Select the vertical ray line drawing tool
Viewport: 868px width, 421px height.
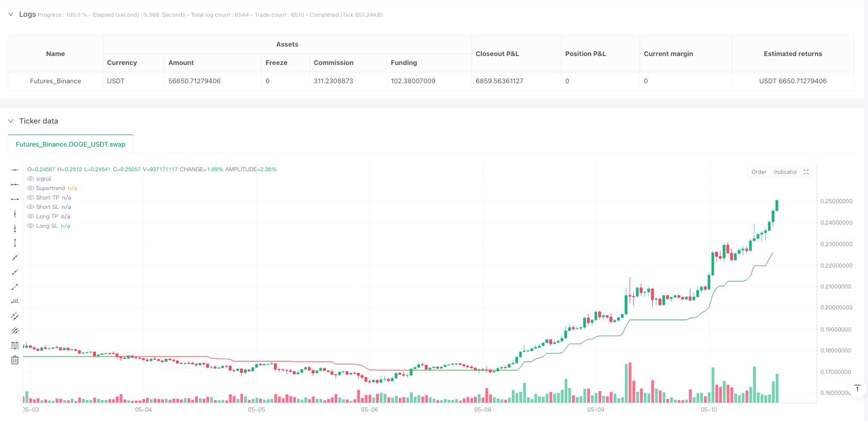point(15,228)
